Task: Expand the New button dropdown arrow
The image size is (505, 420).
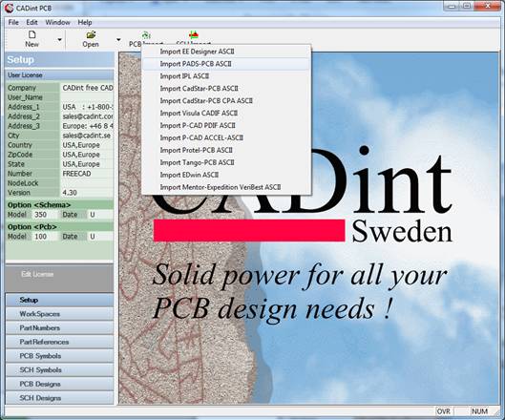Action: pos(59,40)
